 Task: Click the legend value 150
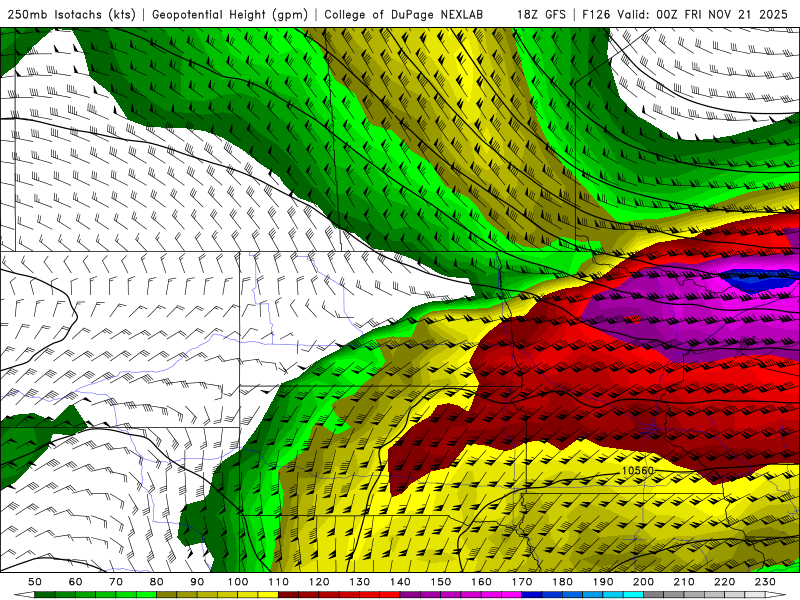click(440, 582)
